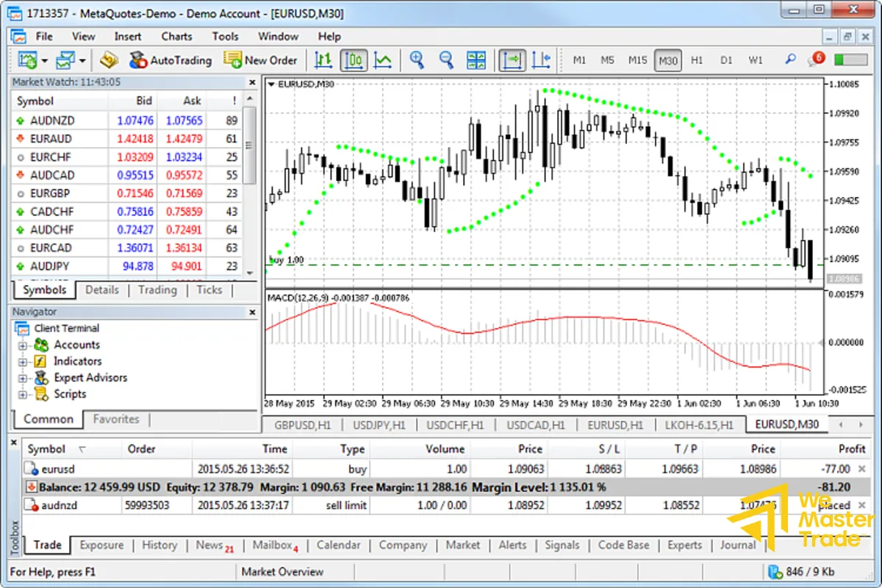
Task: Toggle the chart shift from right edge
Action: pos(542,60)
